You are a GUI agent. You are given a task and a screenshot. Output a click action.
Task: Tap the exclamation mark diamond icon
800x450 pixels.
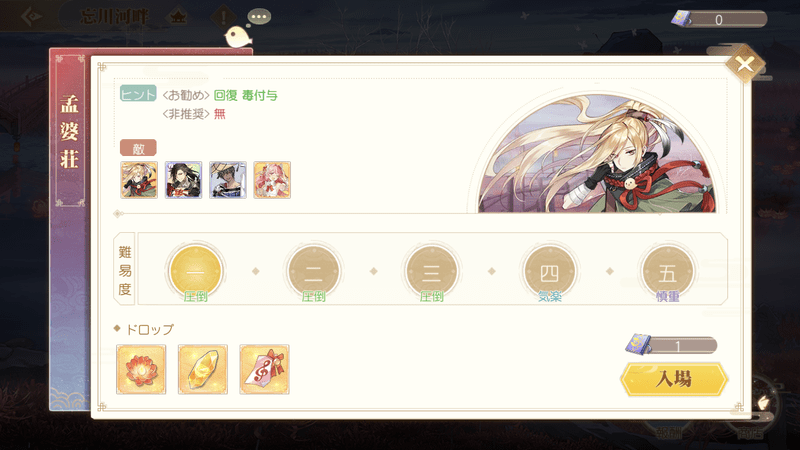tap(223, 17)
